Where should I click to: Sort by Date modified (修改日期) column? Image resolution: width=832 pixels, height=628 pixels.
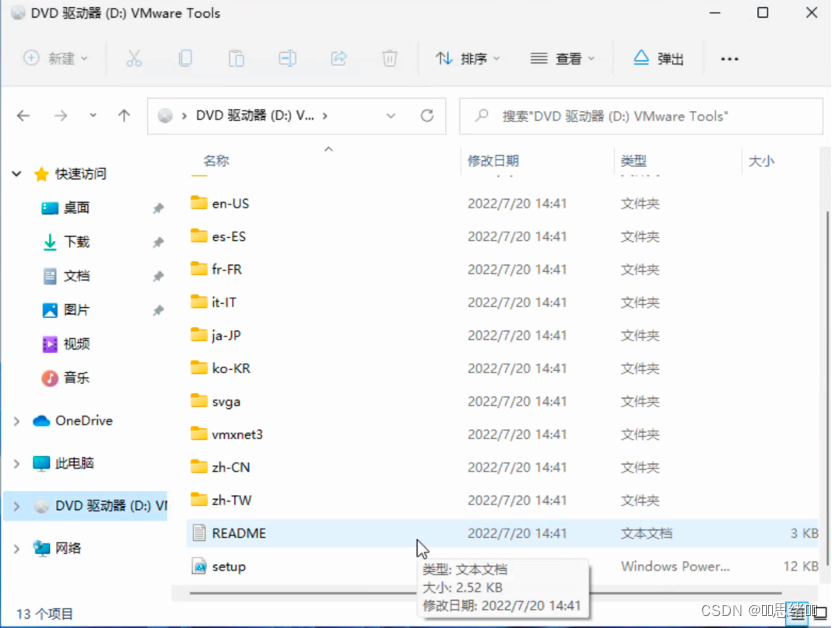pos(493,161)
